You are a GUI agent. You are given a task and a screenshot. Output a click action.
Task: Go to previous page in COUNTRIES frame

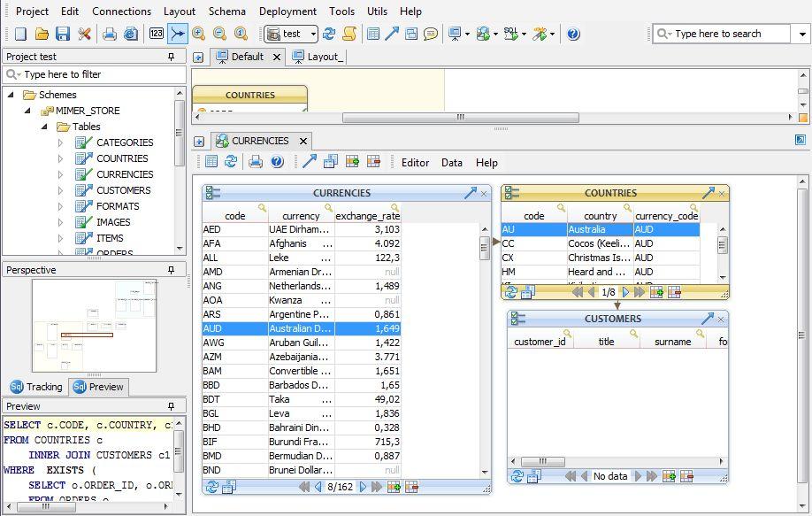592,292
